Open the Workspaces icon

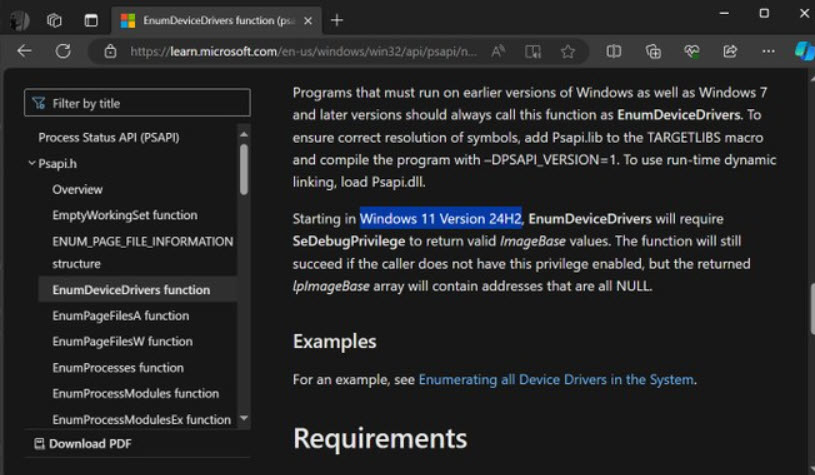55,20
